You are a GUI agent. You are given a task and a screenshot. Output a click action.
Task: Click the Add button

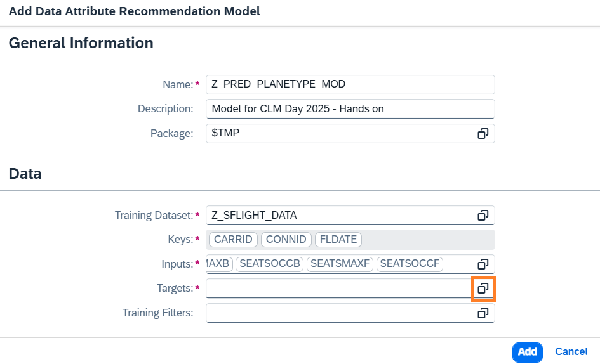[x=527, y=351]
